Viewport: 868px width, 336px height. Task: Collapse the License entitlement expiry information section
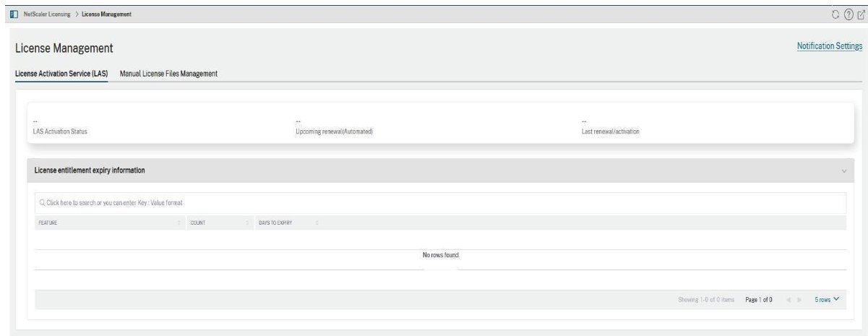844,171
